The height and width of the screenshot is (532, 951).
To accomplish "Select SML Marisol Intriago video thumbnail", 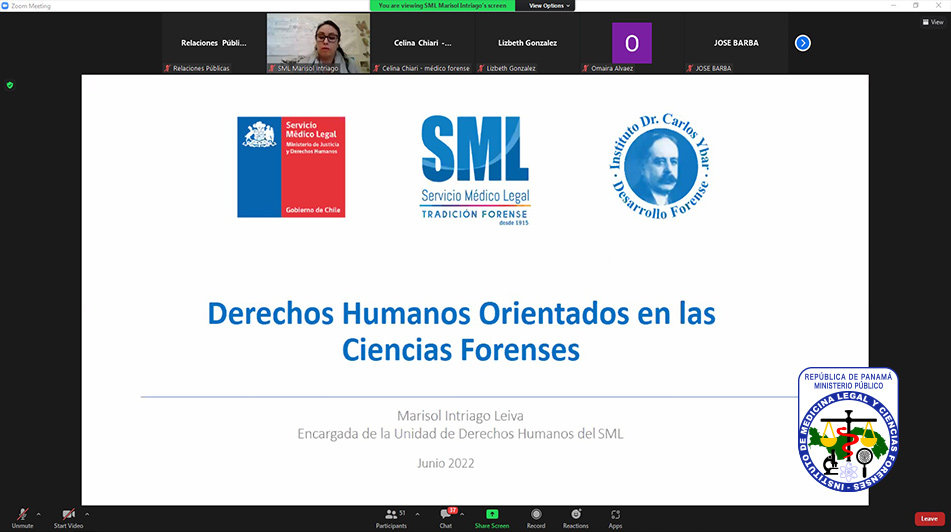I will pos(318,43).
